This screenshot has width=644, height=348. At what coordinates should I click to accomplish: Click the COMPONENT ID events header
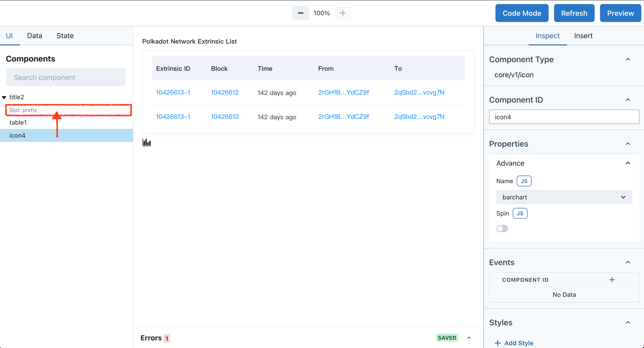click(x=525, y=280)
